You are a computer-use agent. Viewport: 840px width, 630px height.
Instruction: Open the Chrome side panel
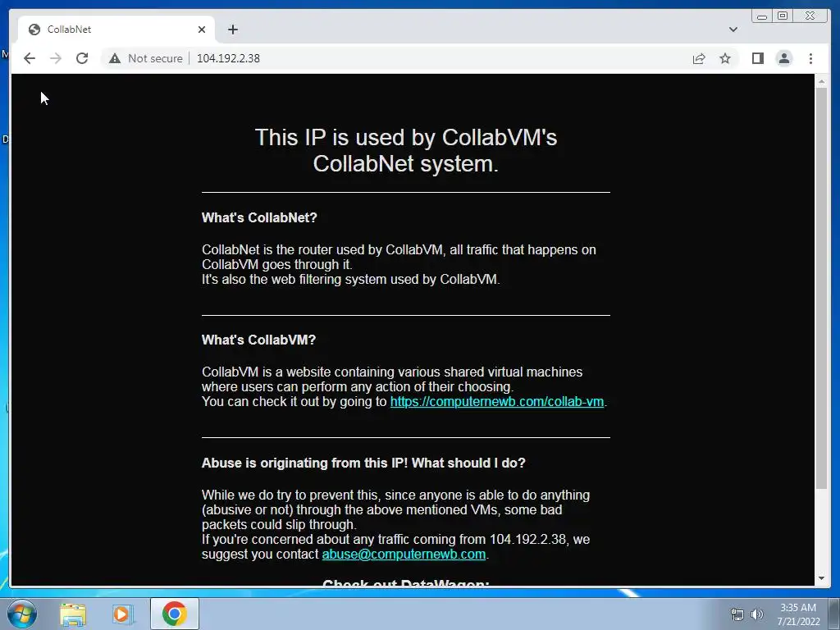[x=757, y=58]
